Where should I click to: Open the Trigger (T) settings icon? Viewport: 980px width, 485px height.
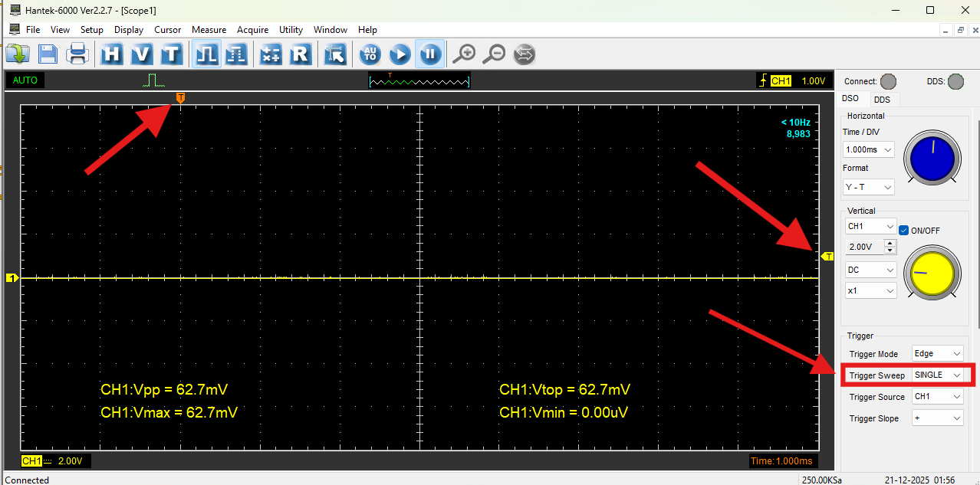click(172, 54)
